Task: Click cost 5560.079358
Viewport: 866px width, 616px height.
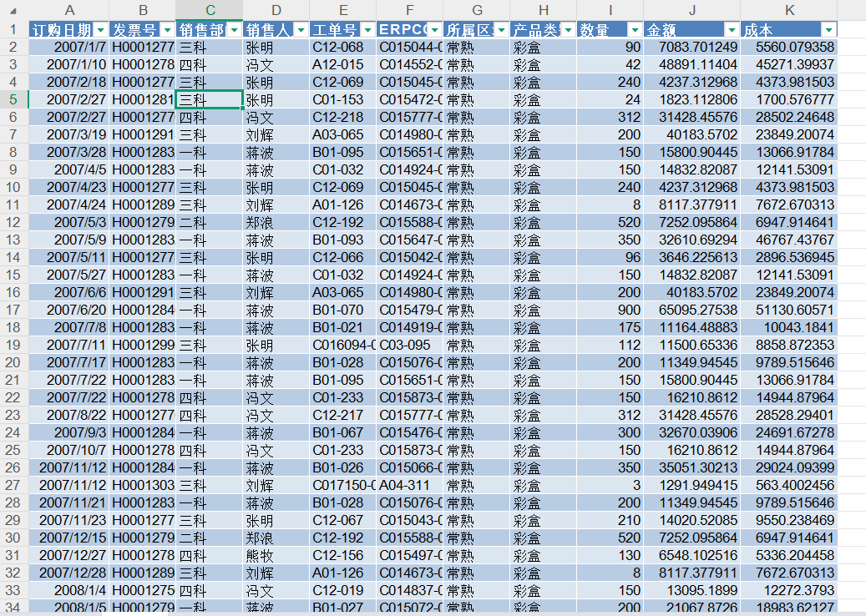Action: tap(789, 48)
